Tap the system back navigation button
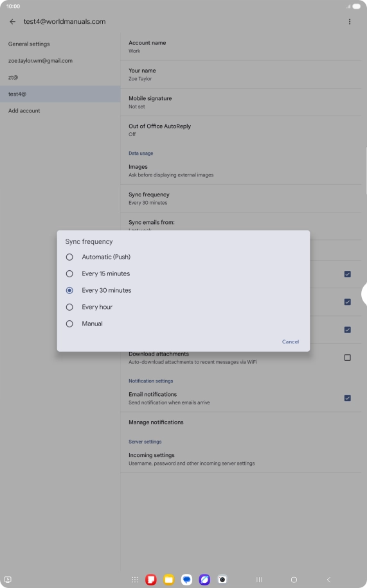Viewport: 367px width, 588px height. point(328,580)
